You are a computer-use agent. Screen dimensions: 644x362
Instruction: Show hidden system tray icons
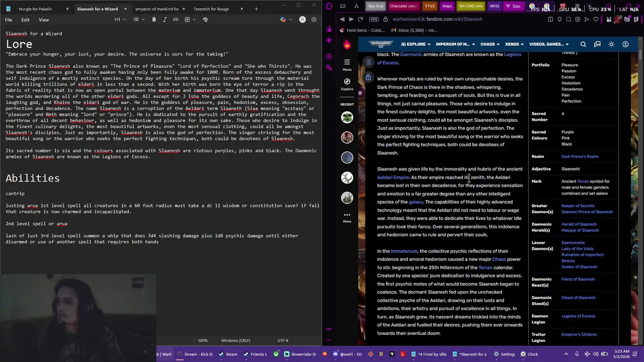tap(566, 354)
